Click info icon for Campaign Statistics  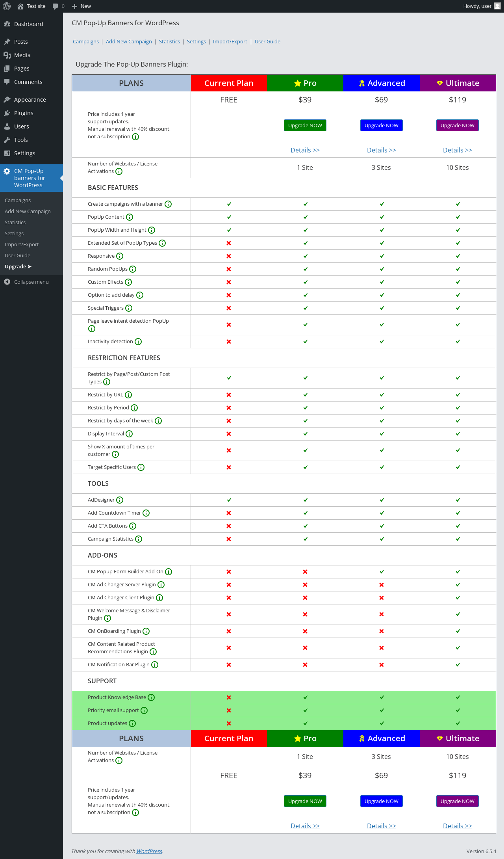click(x=139, y=539)
